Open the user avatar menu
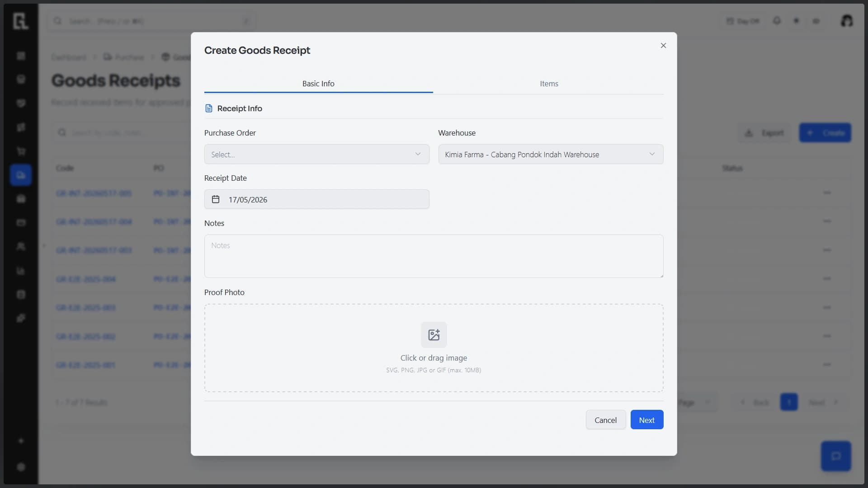The image size is (868, 488). click(x=846, y=21)
